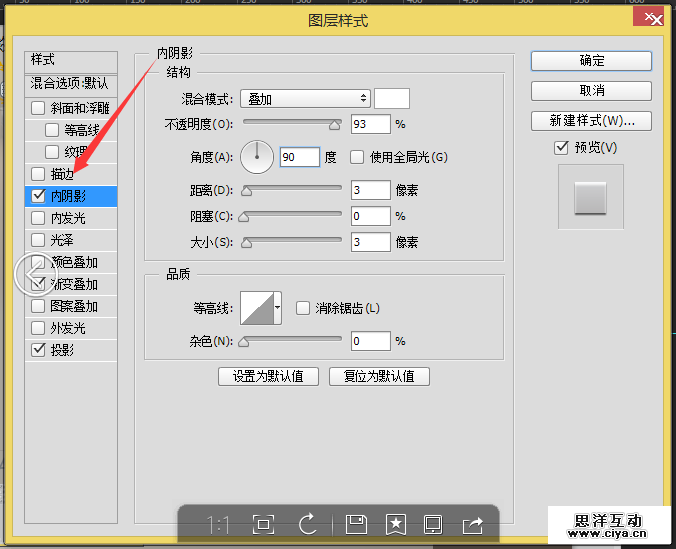Click the 距离 pixel value field
The image size is (676, 549).
tap(371, 190)
